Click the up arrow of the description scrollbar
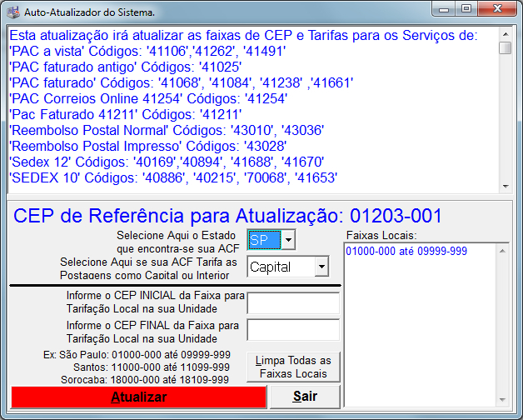523x420 pixels. pos(506,34)
